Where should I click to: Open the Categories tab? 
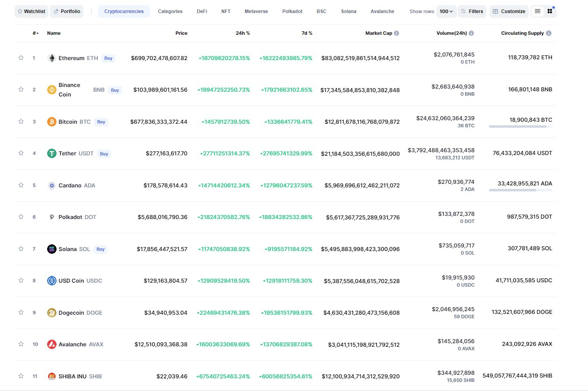coord(170,11)
